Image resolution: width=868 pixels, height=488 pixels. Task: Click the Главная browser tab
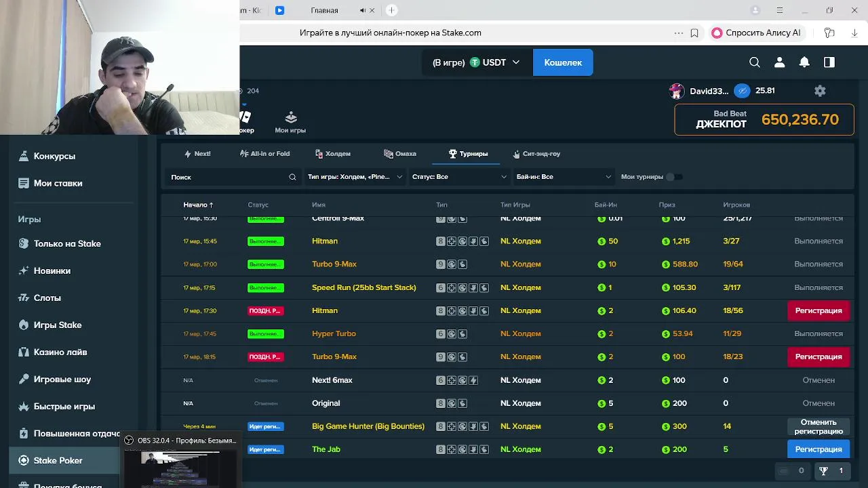(324, 10)
